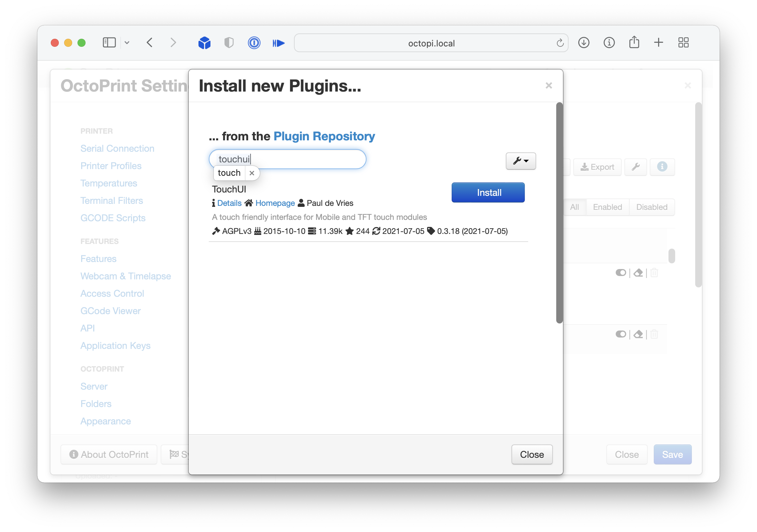Image resolution: width=757 pixels, height=532 pixels.
Task: Go back with the back arrow
Action: point(150,43)
